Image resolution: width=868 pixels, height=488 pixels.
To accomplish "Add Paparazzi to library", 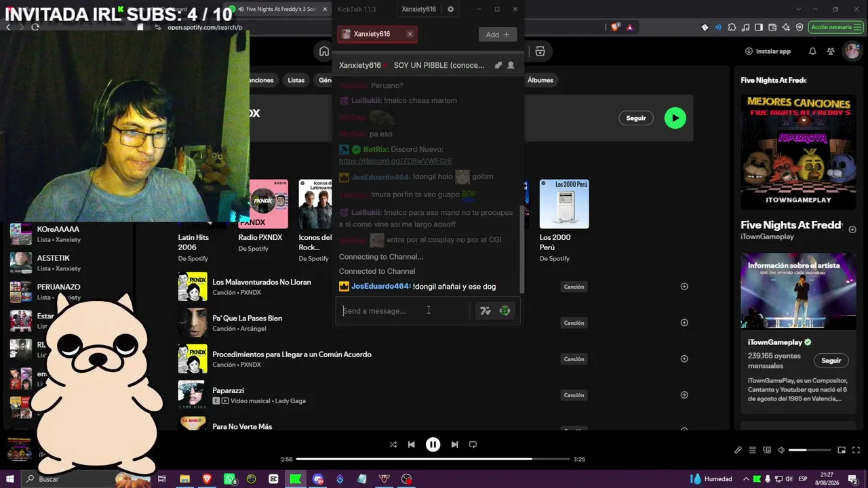I will [x=684, y=395].
